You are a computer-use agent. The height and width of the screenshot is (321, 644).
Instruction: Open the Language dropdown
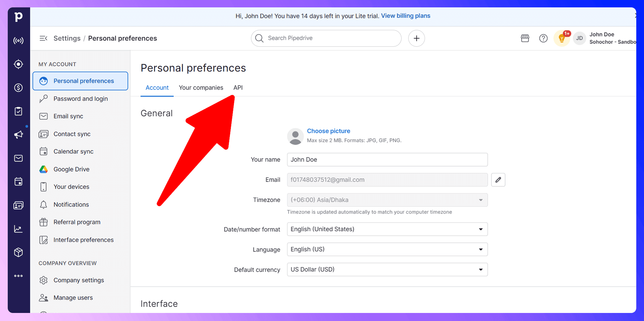pyautogui.click(x=387, y=249)
